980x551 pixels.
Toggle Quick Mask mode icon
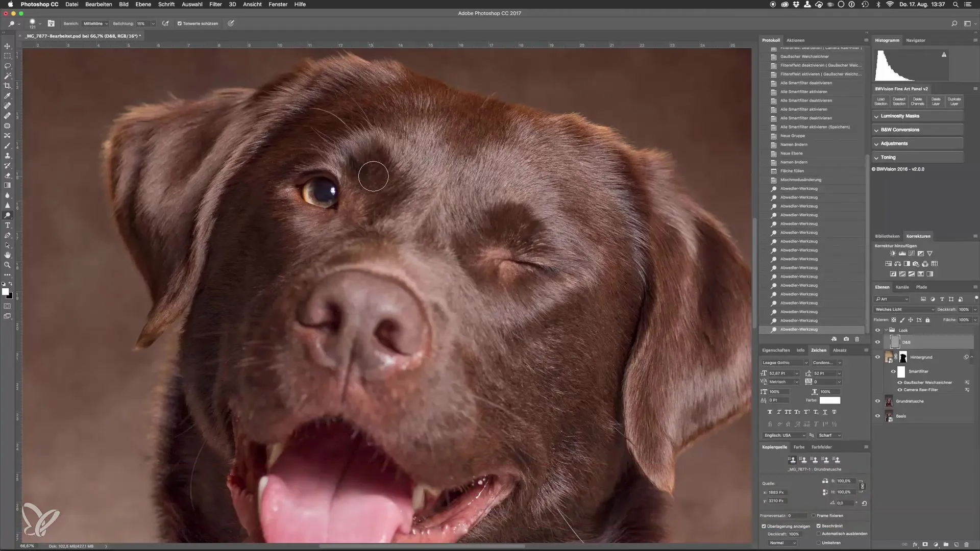click(x=7, y=306)
